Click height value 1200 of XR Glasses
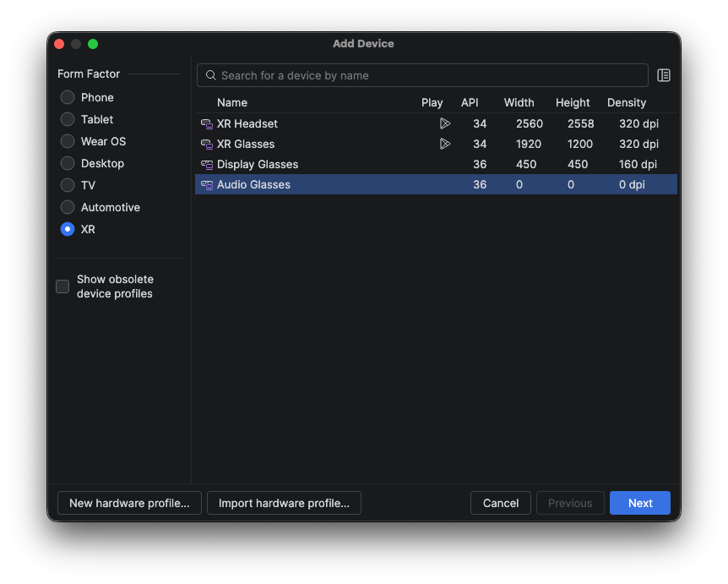 tap(580, 145)
